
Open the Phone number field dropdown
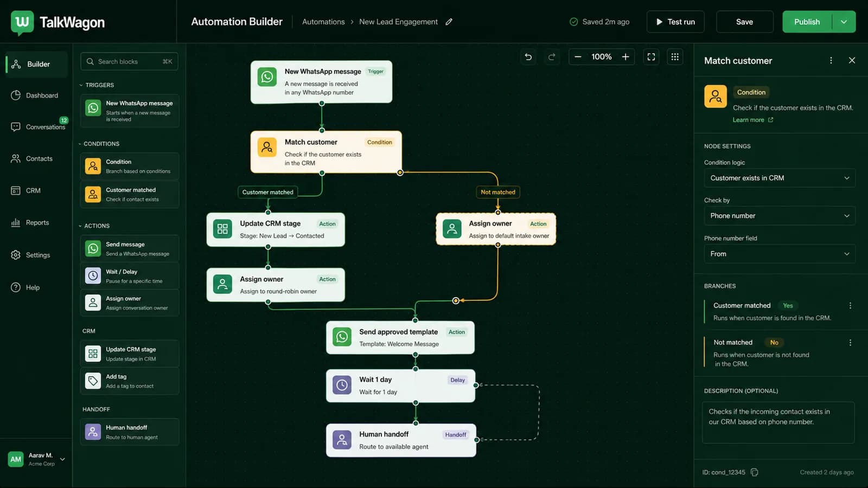[780, 254]
